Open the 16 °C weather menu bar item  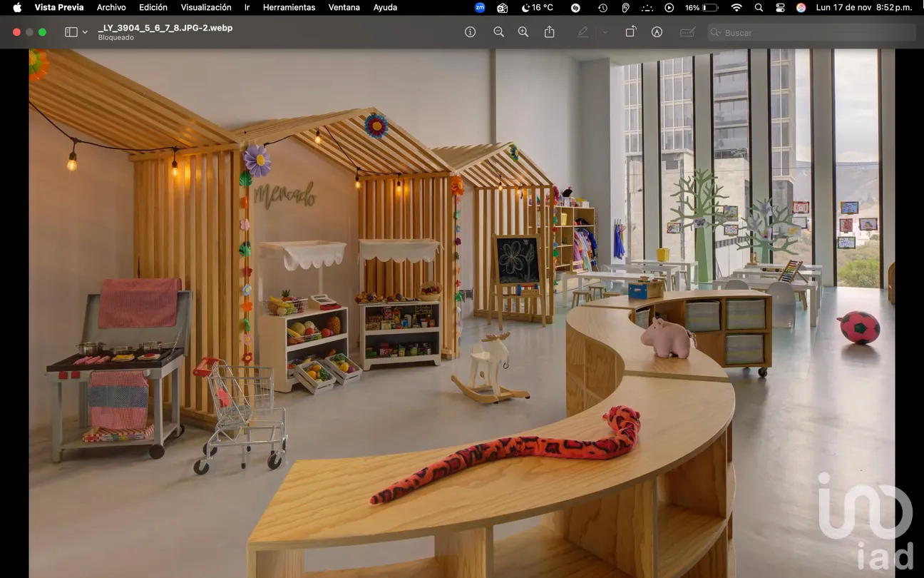(538, 7)
